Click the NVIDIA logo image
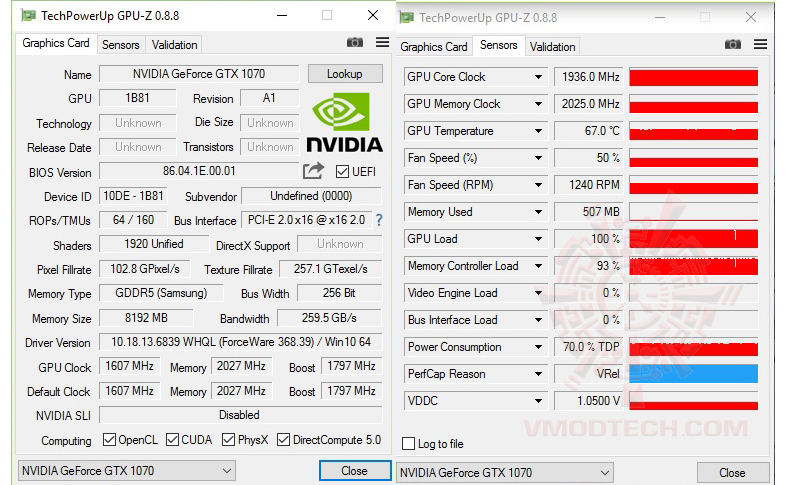The height and width of the screenshot is (485, 800). click(344, 122)
